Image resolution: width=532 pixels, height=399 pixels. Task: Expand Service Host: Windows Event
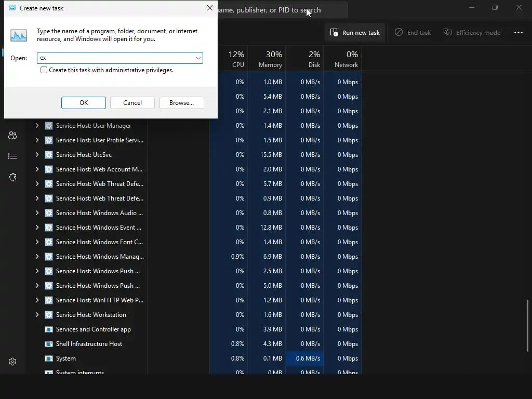click(37, 228)
